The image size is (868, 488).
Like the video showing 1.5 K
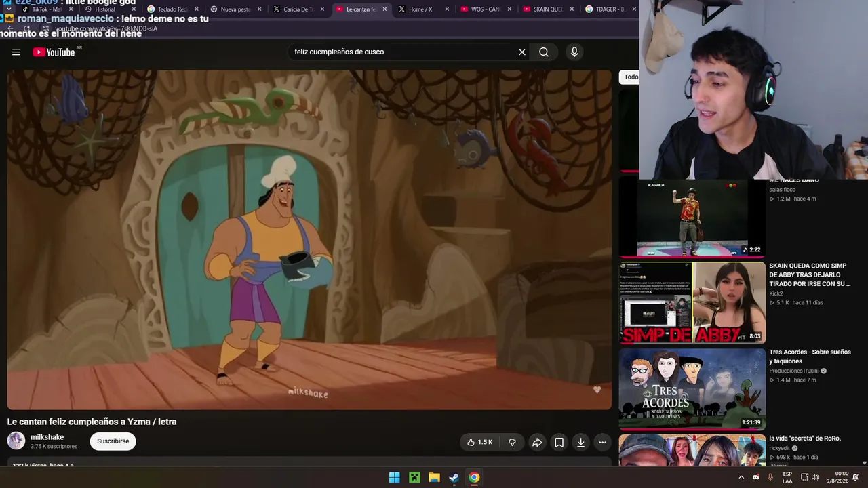[480, 443]
